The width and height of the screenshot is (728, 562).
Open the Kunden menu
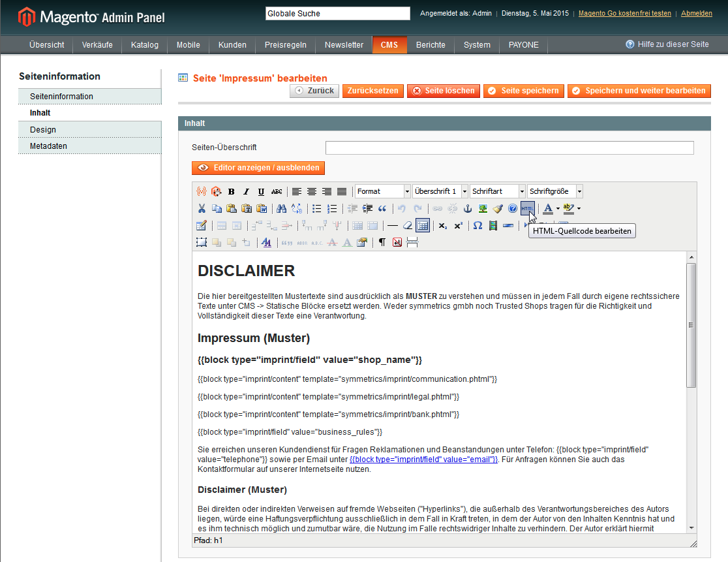(x=232, y=45)
